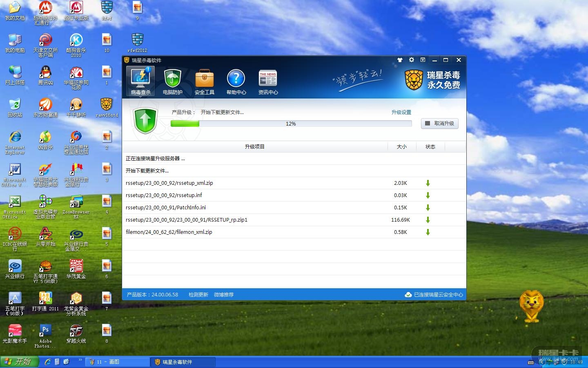
Task: Click download arrow for filemon_xml.zip
Action: pyautogui.click(x=428, y=232)
